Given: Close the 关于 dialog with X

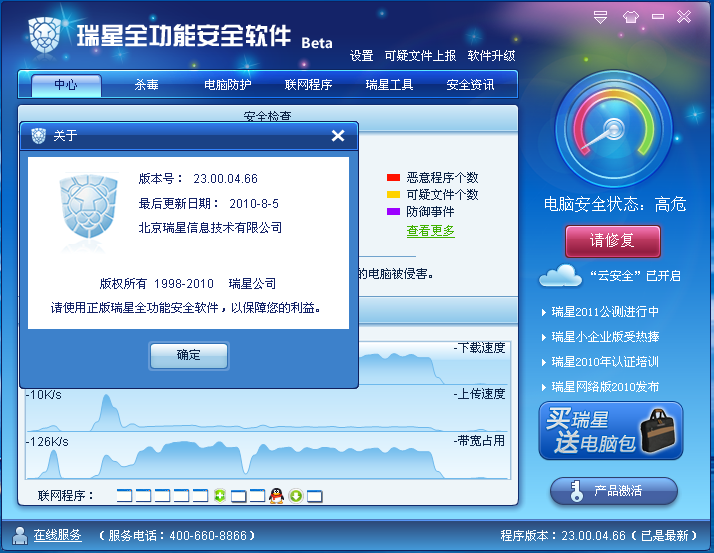Looking at the screenshot, I should (x=338, y=135).
